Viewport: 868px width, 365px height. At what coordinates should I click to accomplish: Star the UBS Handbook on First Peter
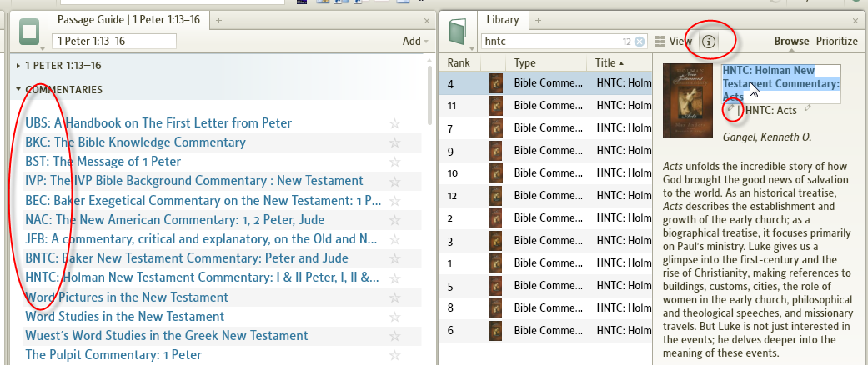(394, 123)
